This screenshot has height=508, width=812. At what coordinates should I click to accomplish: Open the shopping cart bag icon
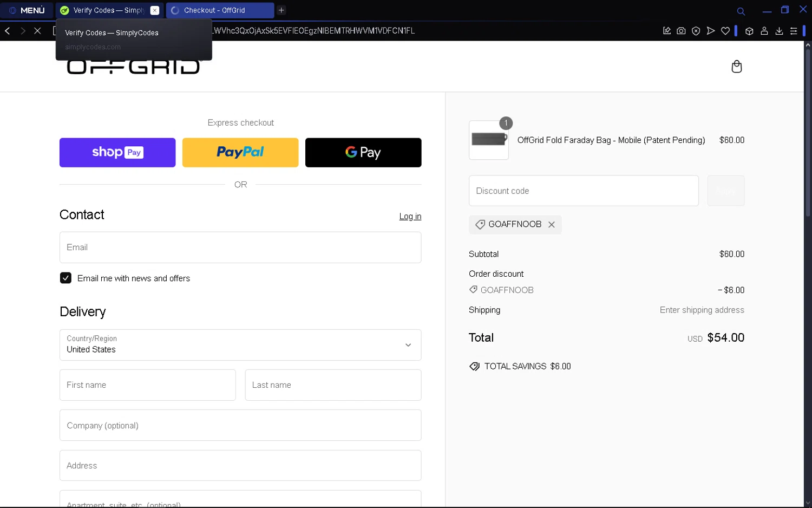coord(736,67)
